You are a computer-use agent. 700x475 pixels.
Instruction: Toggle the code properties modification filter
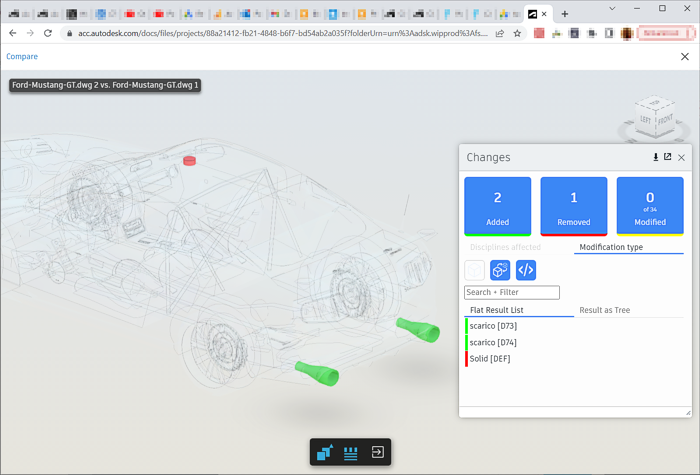coord(526,270)
